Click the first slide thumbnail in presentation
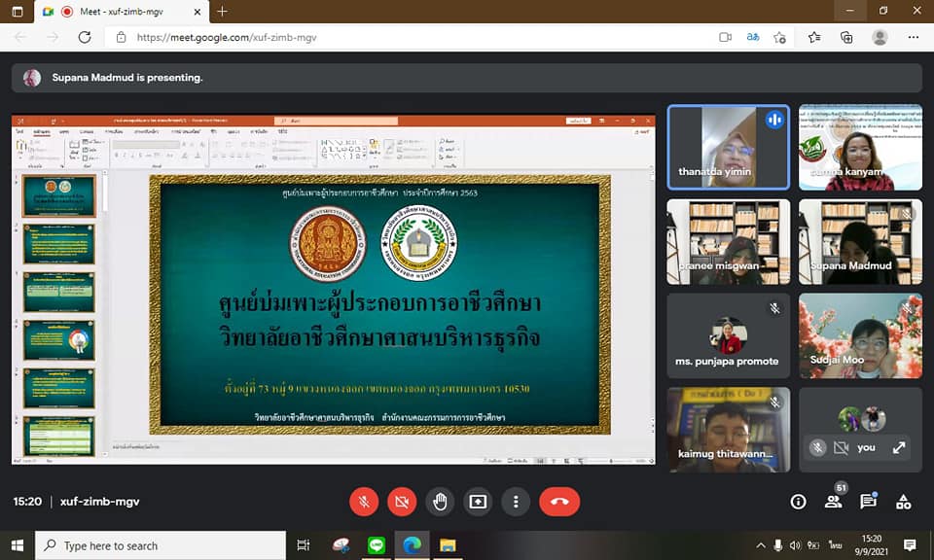 59,195
